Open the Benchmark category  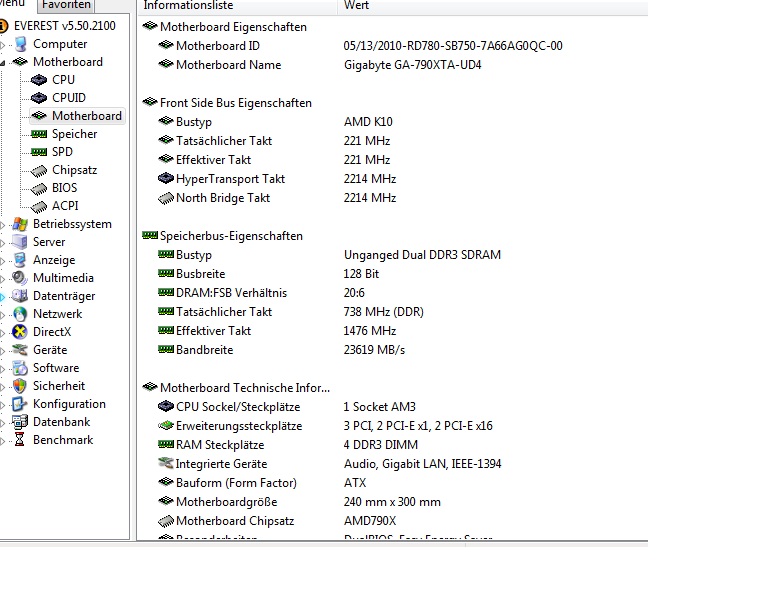tap(63, 440)
